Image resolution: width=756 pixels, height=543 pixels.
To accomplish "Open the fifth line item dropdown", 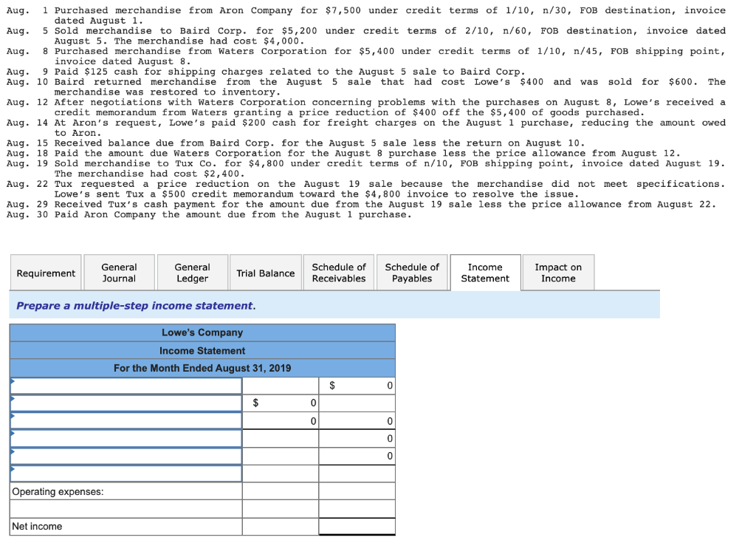I will click(126, 456).
